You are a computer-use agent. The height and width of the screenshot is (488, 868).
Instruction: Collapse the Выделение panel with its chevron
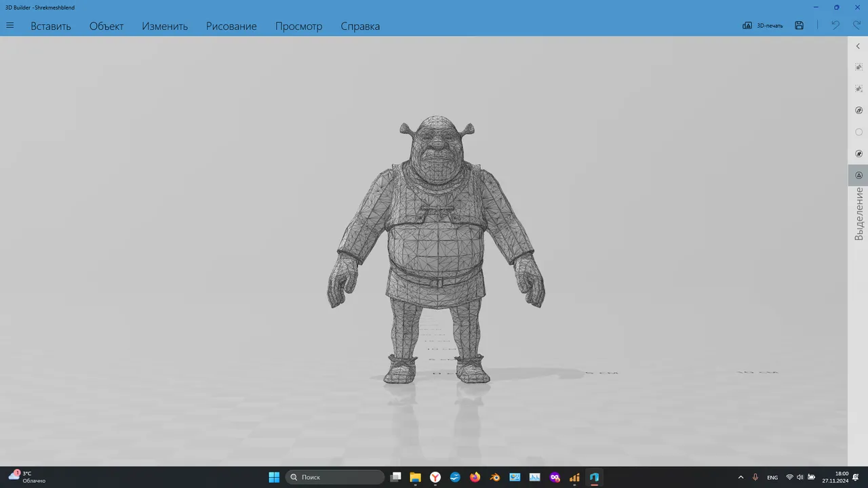tap(858, 46)
